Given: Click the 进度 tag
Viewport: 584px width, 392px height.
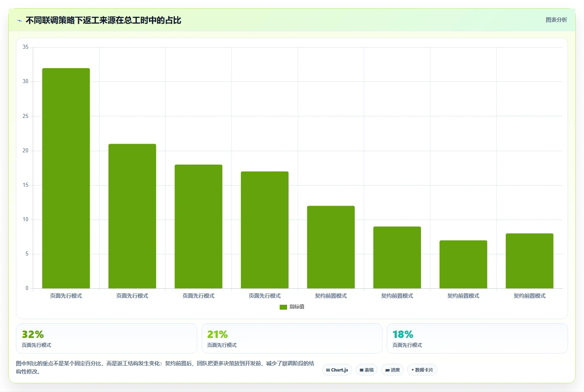Looking at the screenshot, I should 392,370.
